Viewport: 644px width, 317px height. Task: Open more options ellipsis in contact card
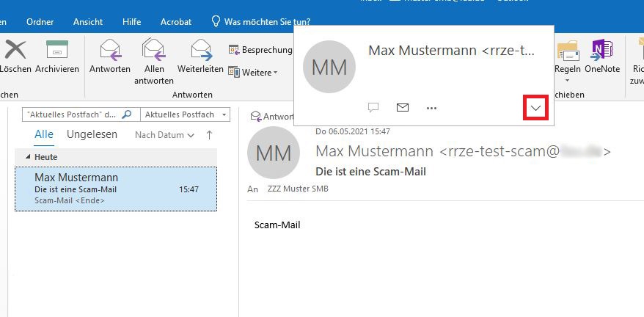coord(431,108)
